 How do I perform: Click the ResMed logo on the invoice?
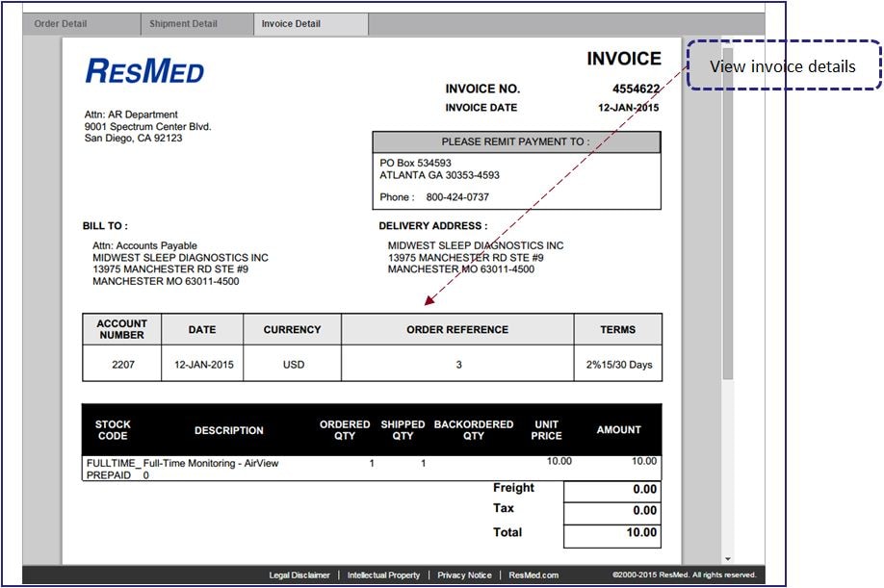click(x=144, y=70)
